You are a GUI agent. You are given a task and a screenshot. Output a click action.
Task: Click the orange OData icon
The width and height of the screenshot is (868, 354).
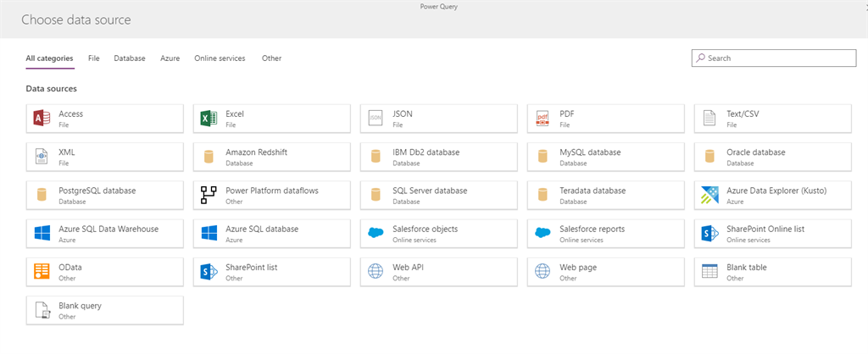[42, 271]
